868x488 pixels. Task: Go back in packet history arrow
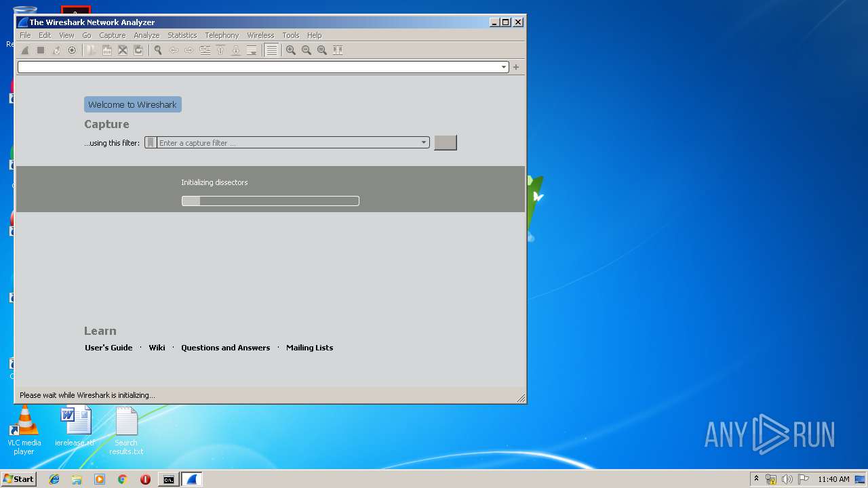pyautogui.click(x=174, y=50)
